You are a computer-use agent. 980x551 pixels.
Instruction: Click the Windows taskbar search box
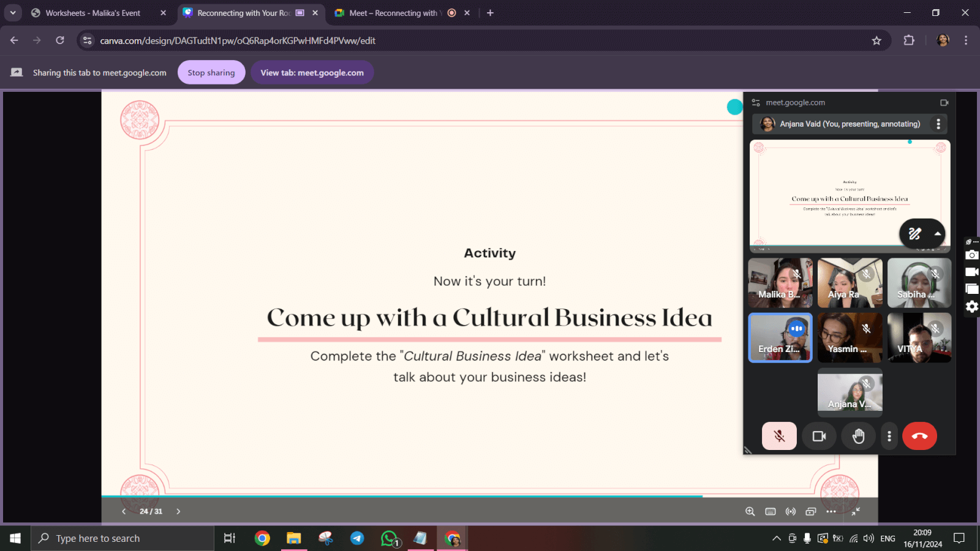click(x=123, y=538)
